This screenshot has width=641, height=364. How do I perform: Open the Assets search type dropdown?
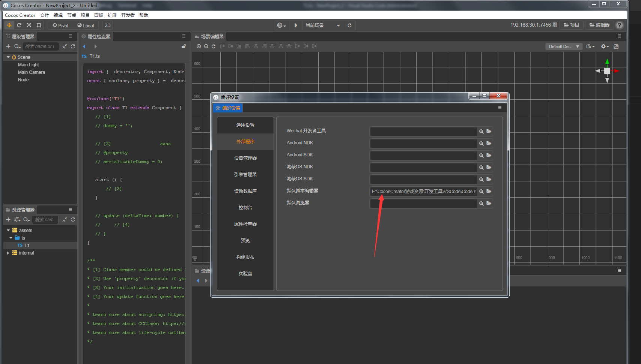[27, 220]
